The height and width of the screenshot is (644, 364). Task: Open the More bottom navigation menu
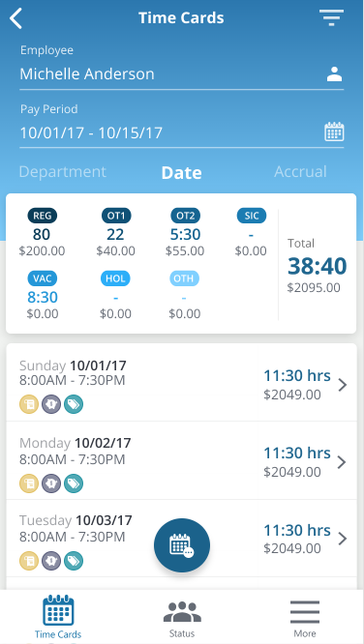coord(305,620)
